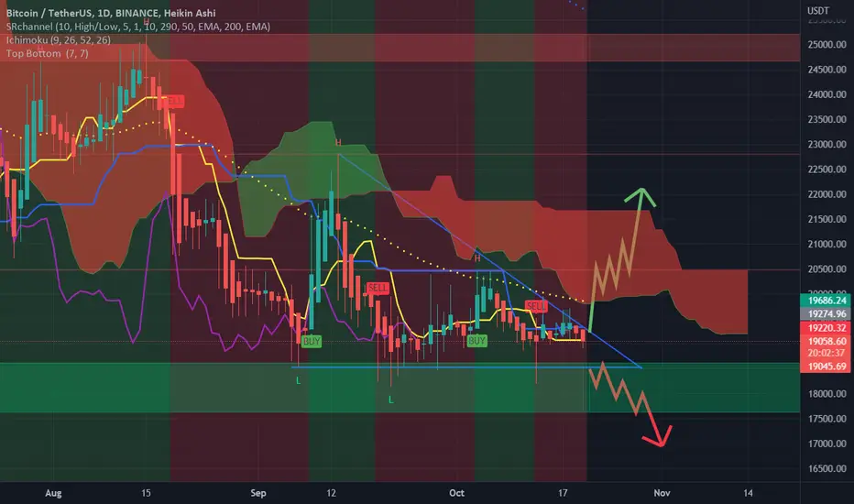Click the H pivot marker above Sep 12 candle
854x504 pixels.
click(x=338, y=143)
